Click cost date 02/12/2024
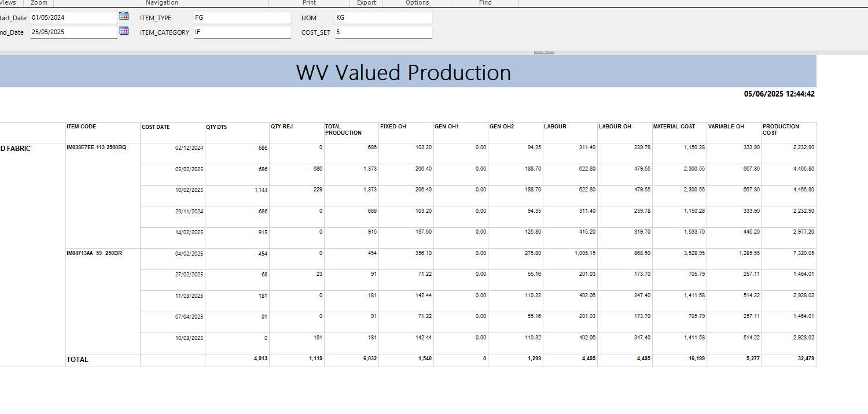Viewport: 868px width, 414px height. point(189,148)
